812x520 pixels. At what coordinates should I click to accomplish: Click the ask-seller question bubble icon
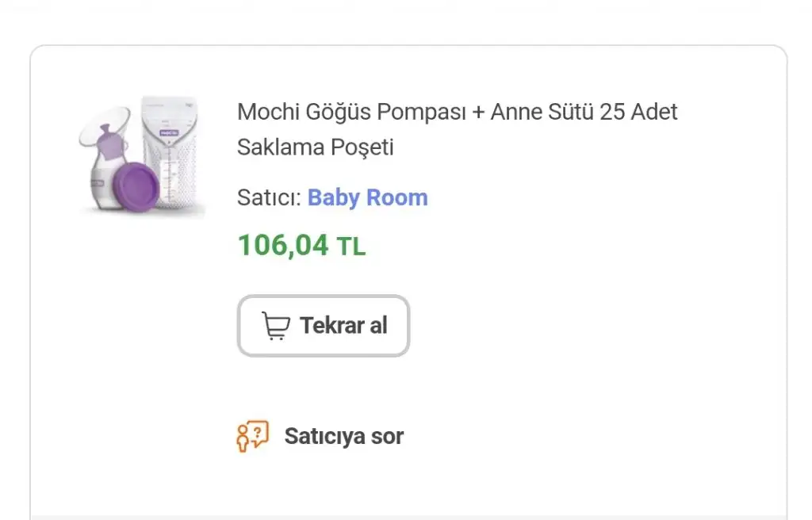pos(253,436)
